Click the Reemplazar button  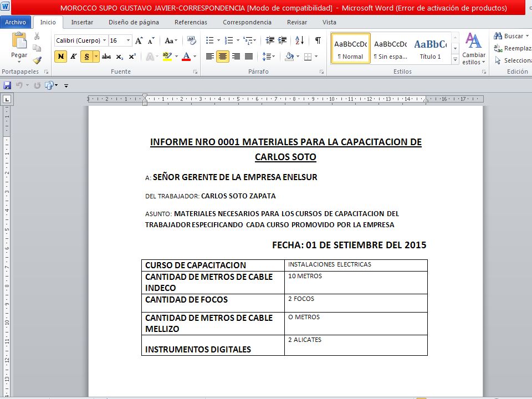tap(512, 48)
